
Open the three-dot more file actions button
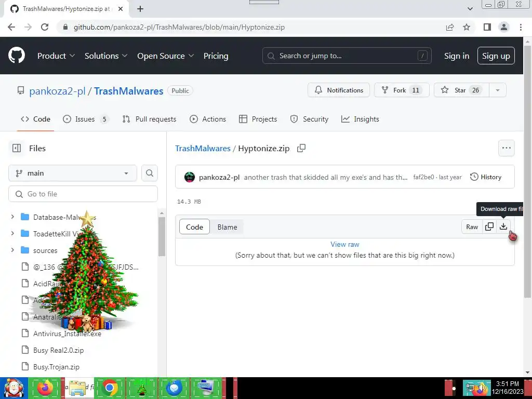[506, 148]
